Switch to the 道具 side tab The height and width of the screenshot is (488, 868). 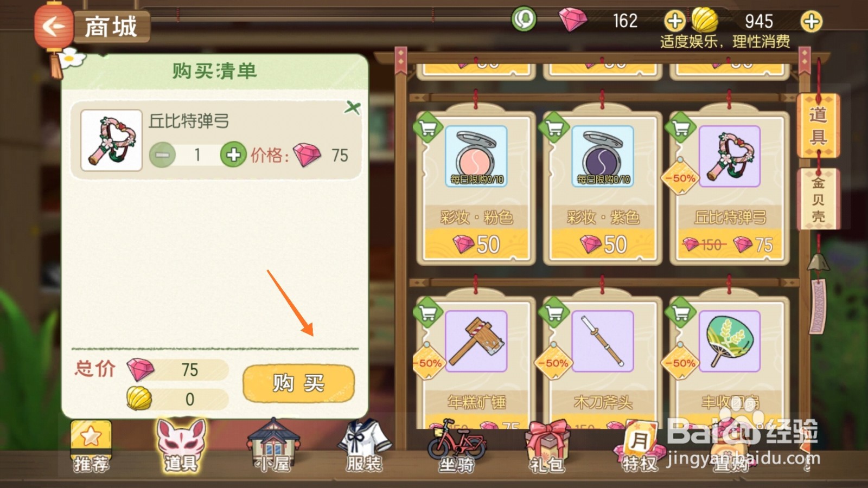[818, 126]
